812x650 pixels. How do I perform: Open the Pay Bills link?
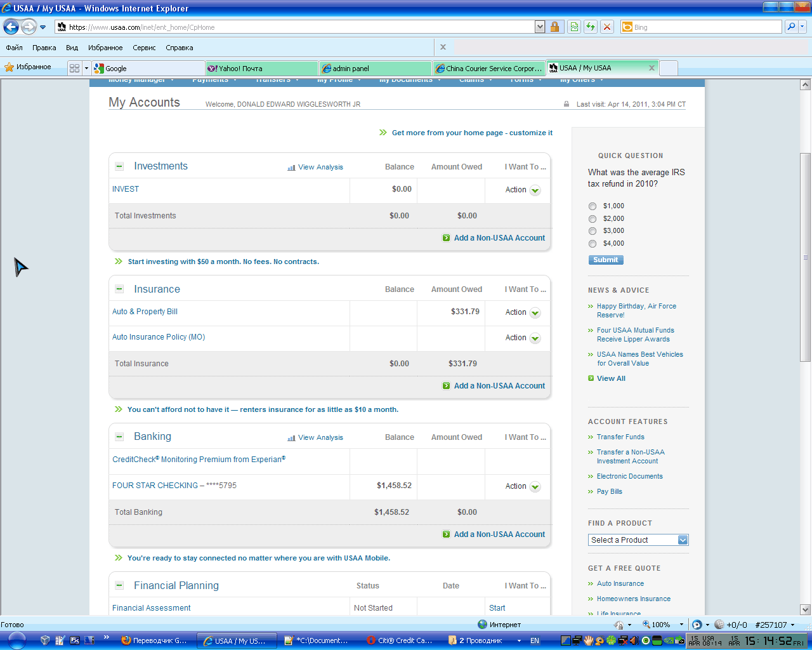610,491
